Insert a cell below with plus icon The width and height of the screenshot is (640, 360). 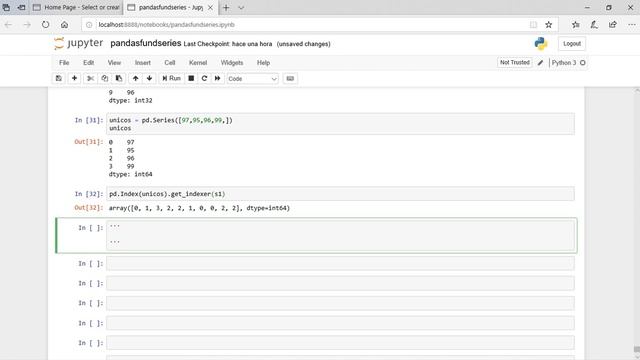pos(74,78)
